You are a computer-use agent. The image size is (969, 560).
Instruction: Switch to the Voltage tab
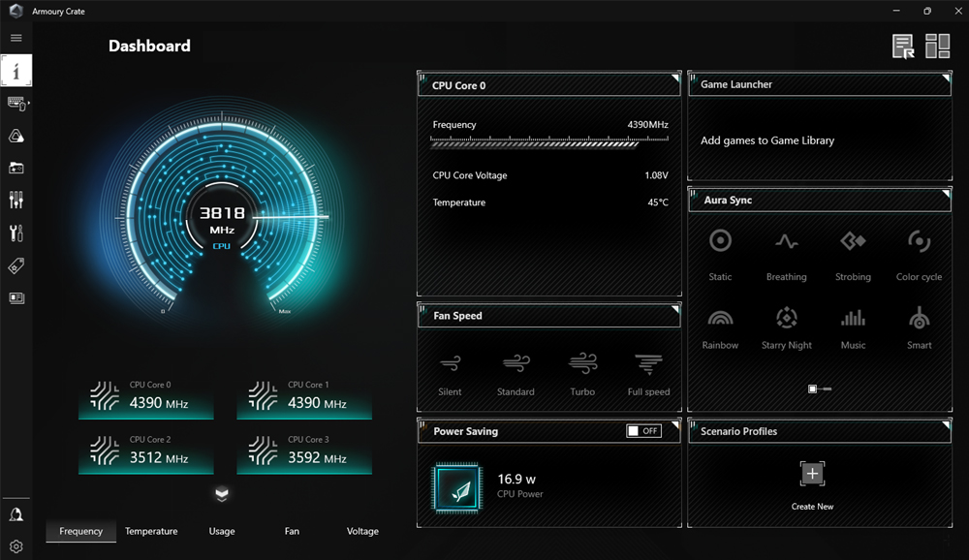[362, 531]
